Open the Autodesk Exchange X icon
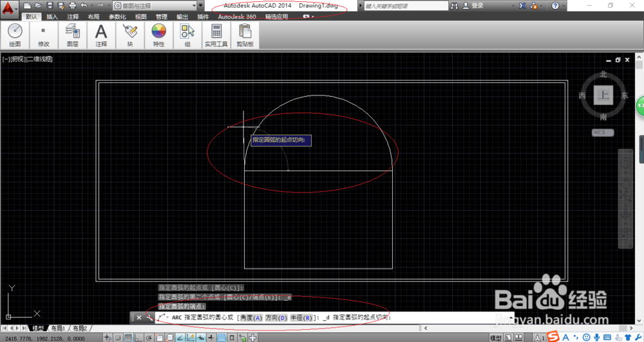The height and width of the screenshot is (342, 644). point(522,6)
